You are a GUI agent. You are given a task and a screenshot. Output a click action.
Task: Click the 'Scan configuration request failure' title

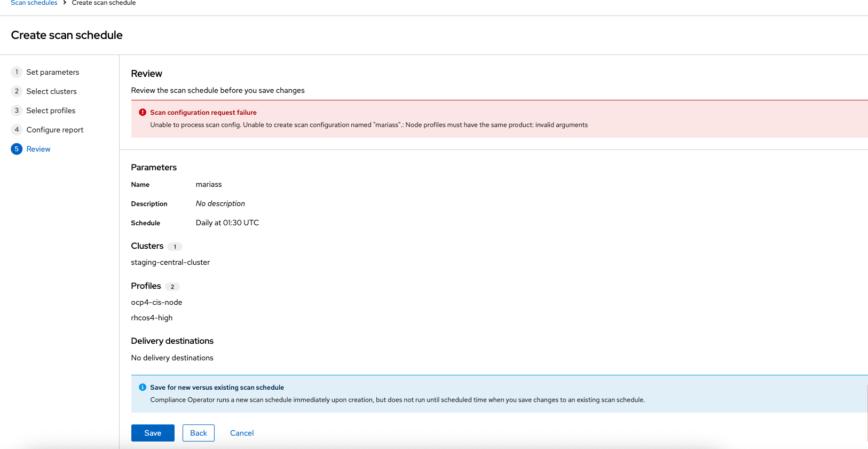(x=203, y=113)
